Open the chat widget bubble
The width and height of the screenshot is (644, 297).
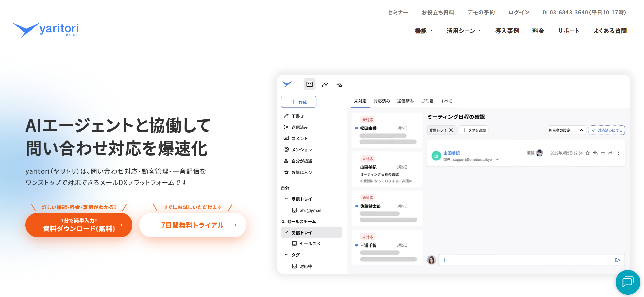(x=628, y=282)
